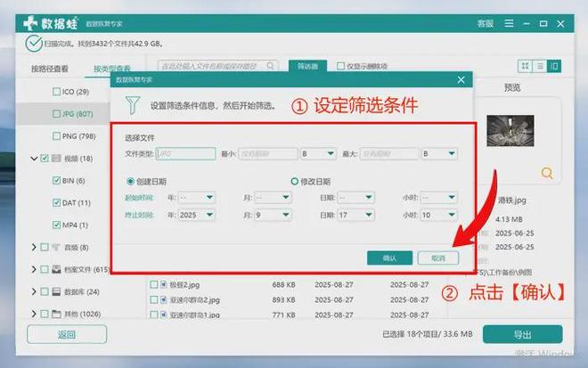This screenshot has height=368, width=588.
Task: Toggle the PNG (798) checkbox
Action: [x=57, y=135]
